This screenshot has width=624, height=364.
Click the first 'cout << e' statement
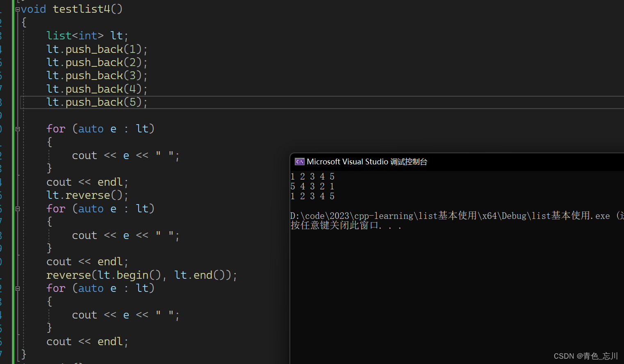point(125,155)
